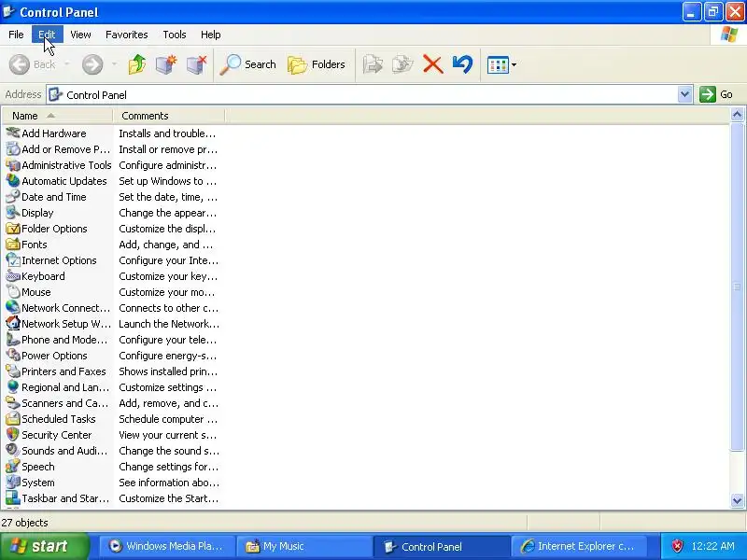Select the Regional and Language icon

13,387
